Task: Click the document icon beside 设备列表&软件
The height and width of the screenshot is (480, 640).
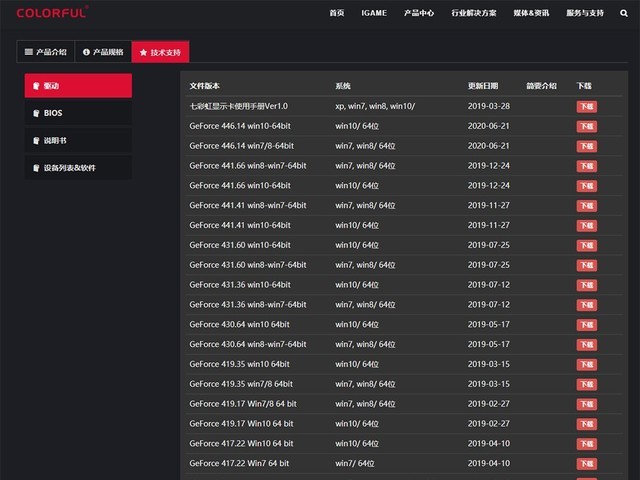Action: (x=36, y=168)
